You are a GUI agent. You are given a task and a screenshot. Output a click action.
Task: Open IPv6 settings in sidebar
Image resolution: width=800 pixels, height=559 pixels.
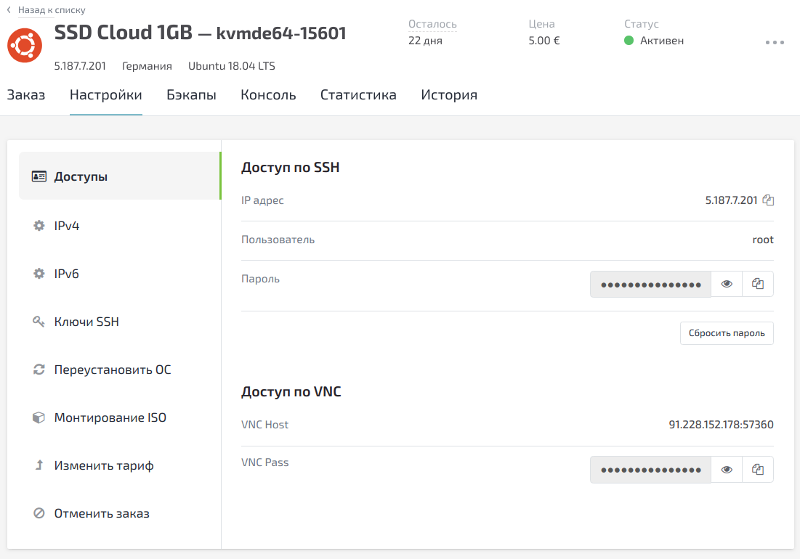66,274
